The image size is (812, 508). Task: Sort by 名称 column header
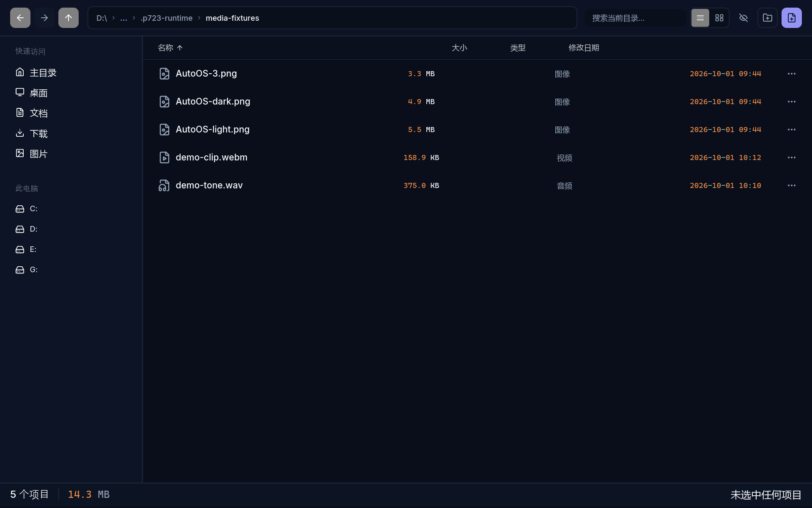coord(170,48)
